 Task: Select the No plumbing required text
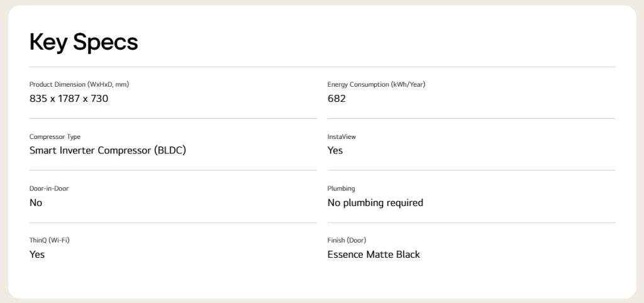tap(375, 202)
